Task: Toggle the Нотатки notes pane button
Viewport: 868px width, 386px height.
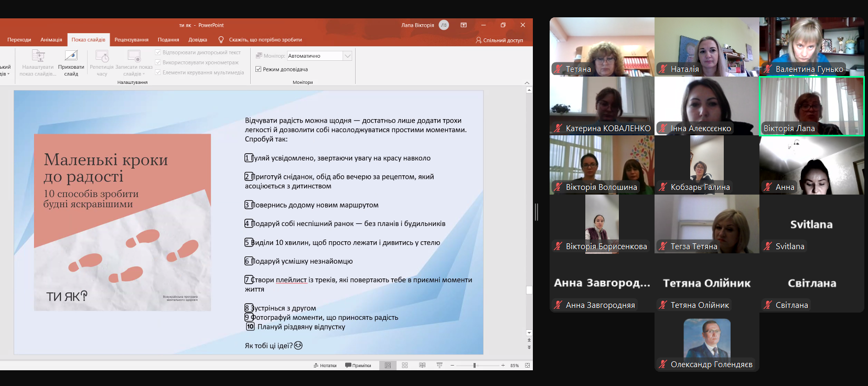Action: pyautogui.click(x=325, y=366)
